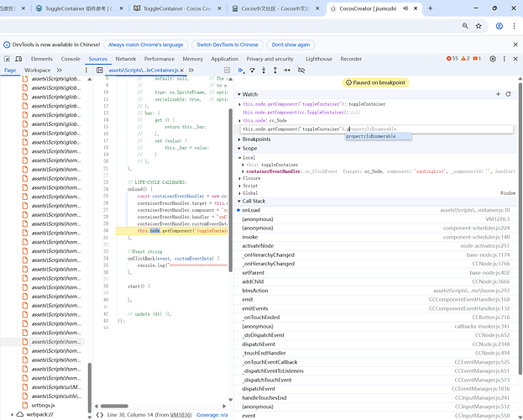Viewport: 523px width, 420px height.
Task: Refresh the watch expressions
Action: pyautogui.click(x=509, y=94)
